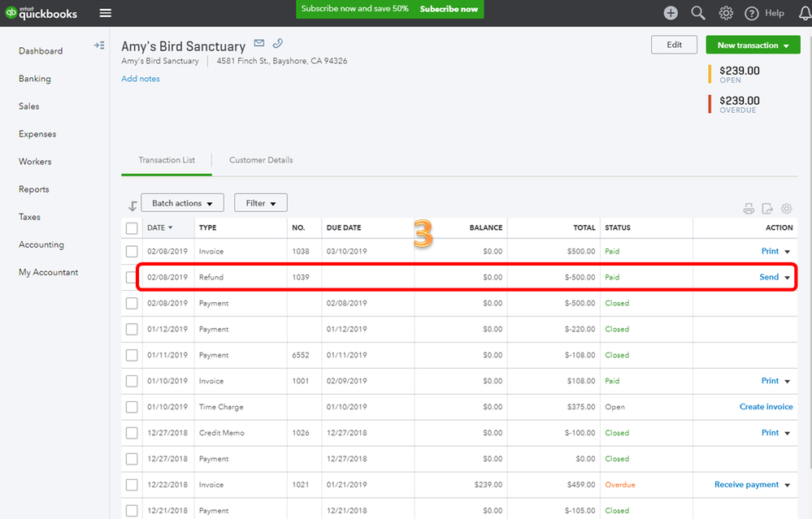Export the transaction list to file icon

(767, 209)
